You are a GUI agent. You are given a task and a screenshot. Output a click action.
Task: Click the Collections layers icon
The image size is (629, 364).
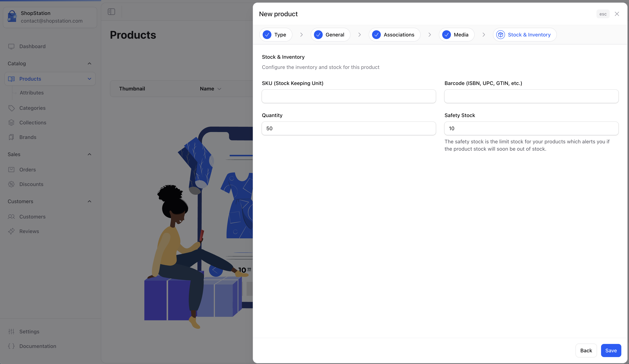coord(11,123)
